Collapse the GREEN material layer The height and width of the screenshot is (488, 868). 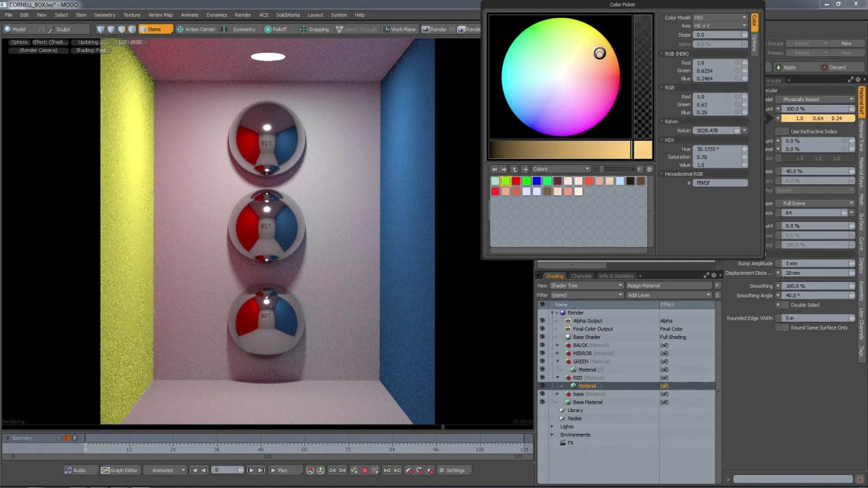tap(558, 361)
